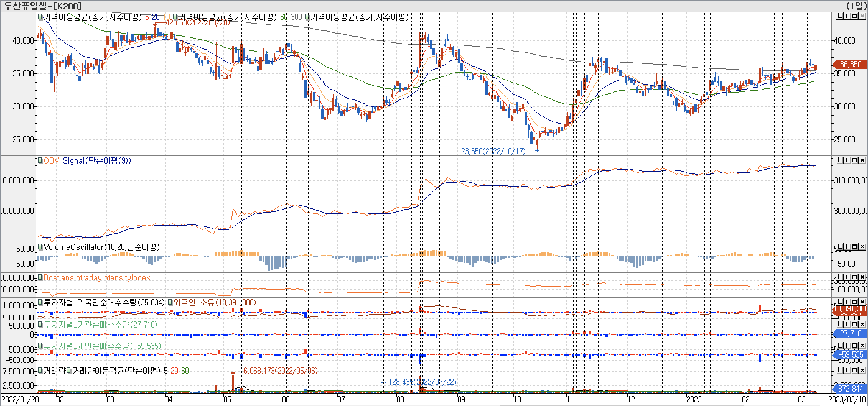Close the 외국인순매수수량 panel
The width and height of the screenshot is (868, 406).
point(862,302)
